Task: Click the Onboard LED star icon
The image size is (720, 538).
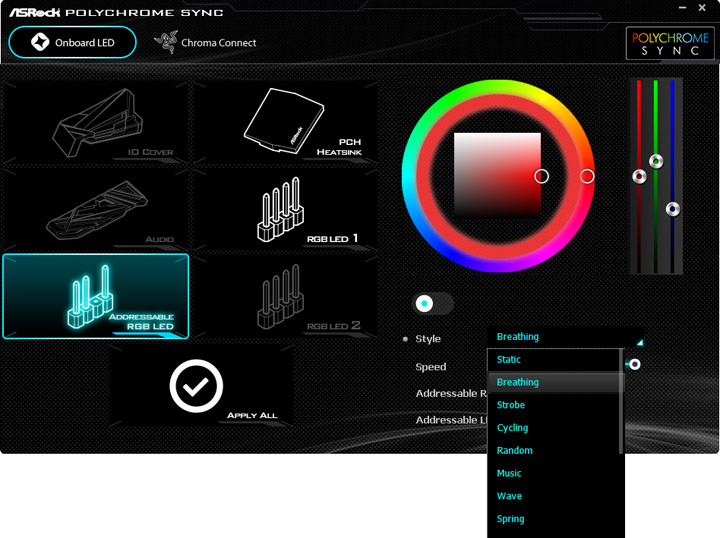Action: 40,42
